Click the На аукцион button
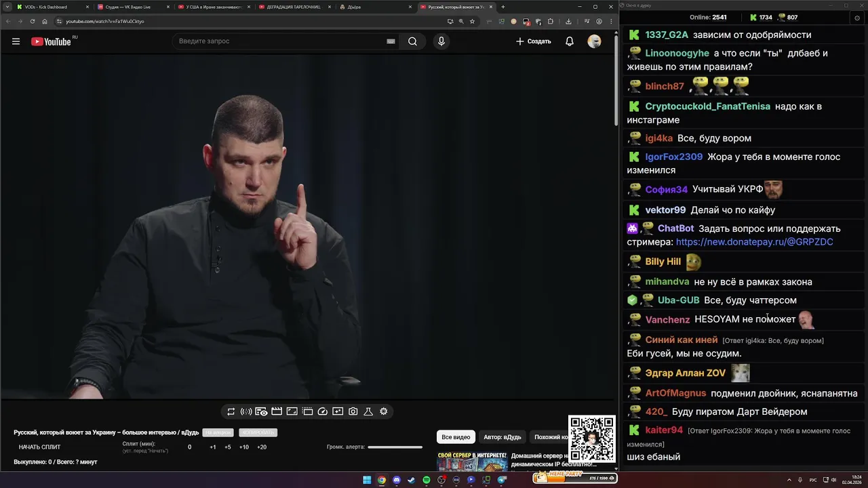 218,432
